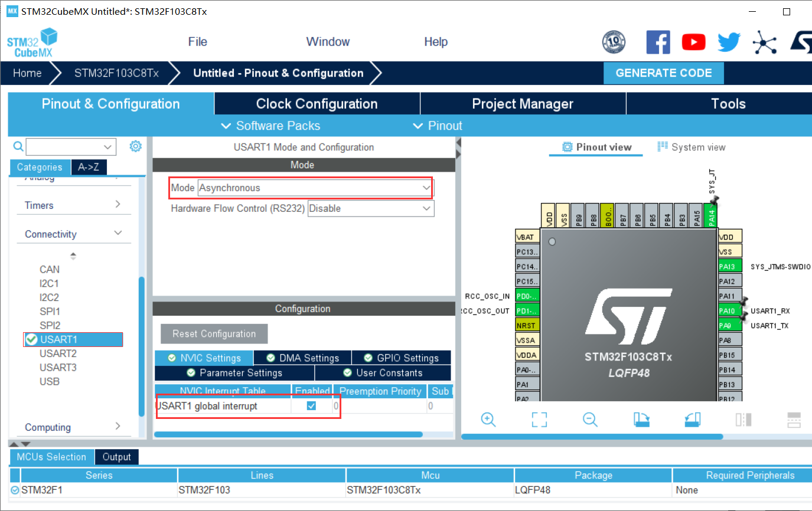This screenshot has width=812, height=511.
Task: Open the category settings gear icon
Action: (135, 146)
